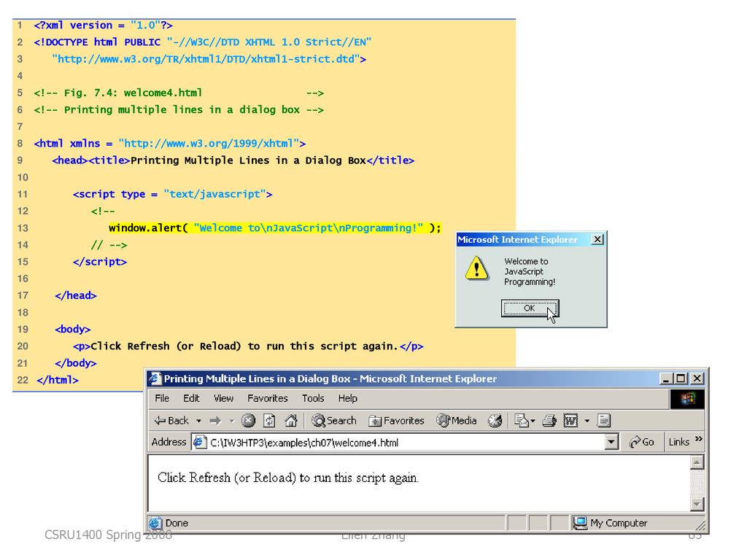Click the Edit with Word icon
Viewport: 747px width, 560px height.
click(x=570, y=421)
